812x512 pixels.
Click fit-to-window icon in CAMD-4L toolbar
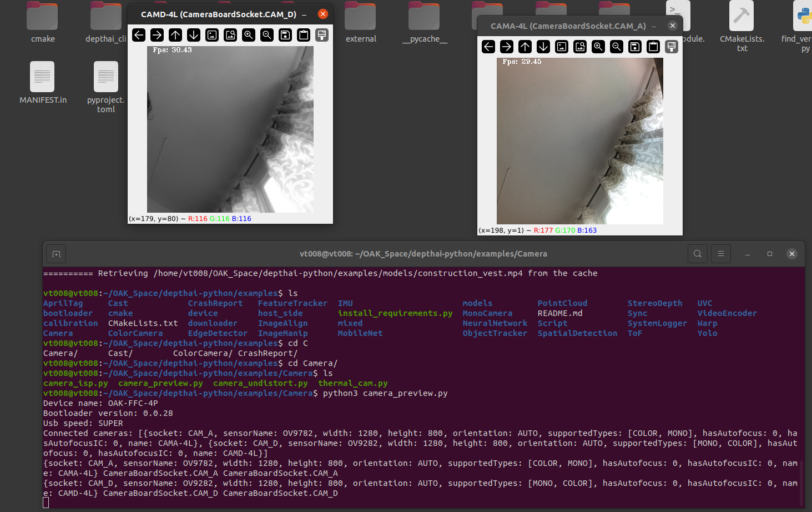click(x=230, y=35)
